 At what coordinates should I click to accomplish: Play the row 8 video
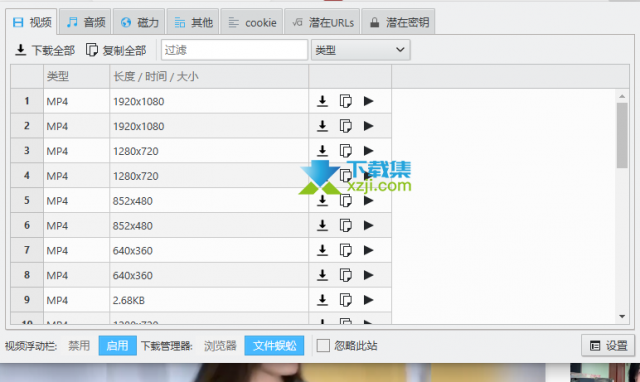coord(369,275)
